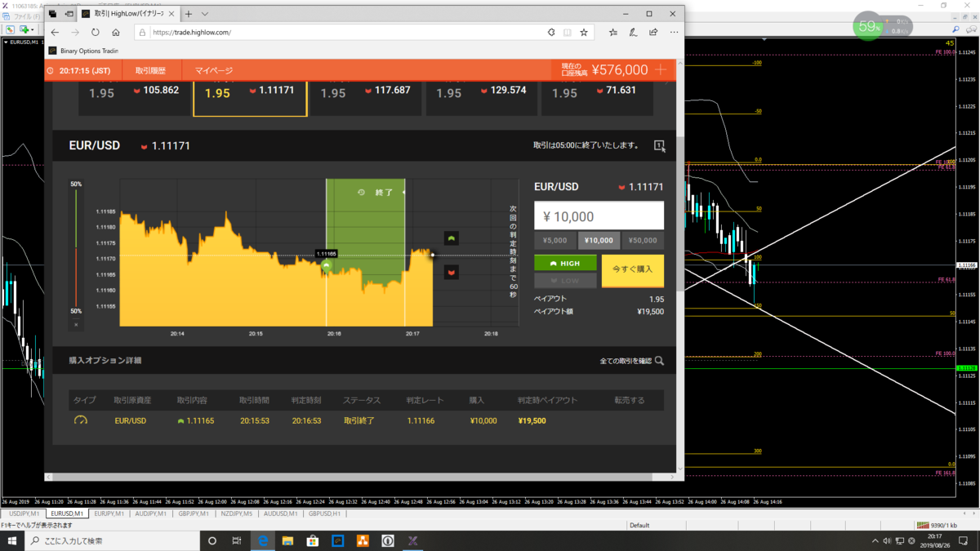Switch to the GBPUSD,H1 chart tab
This screenshot has height=551, width=980.
324,513
